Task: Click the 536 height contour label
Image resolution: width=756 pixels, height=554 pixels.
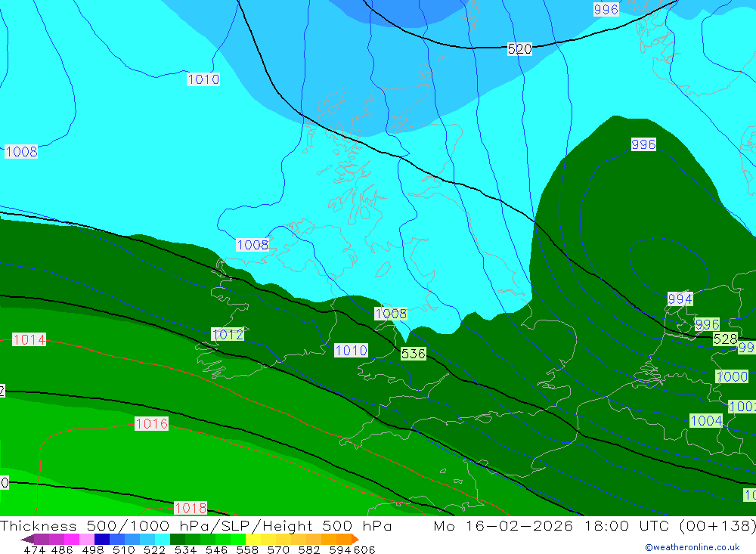Action: click(x=414, y=354)
